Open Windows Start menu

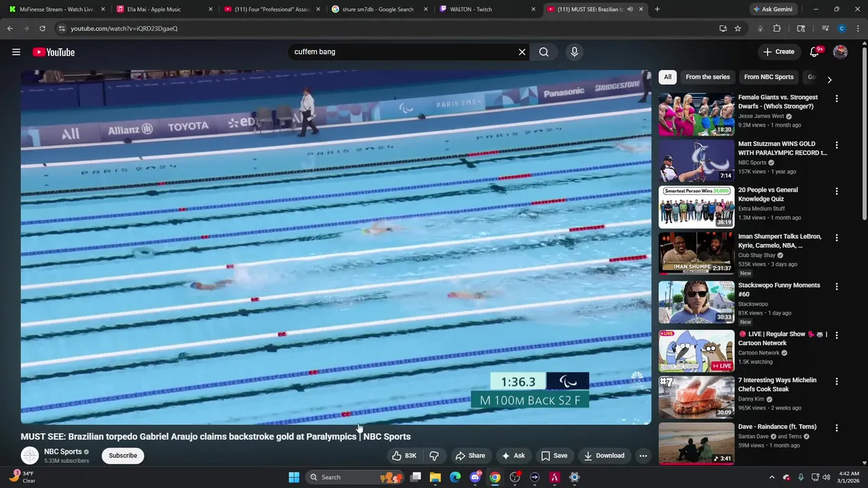(x=294, y=477)
